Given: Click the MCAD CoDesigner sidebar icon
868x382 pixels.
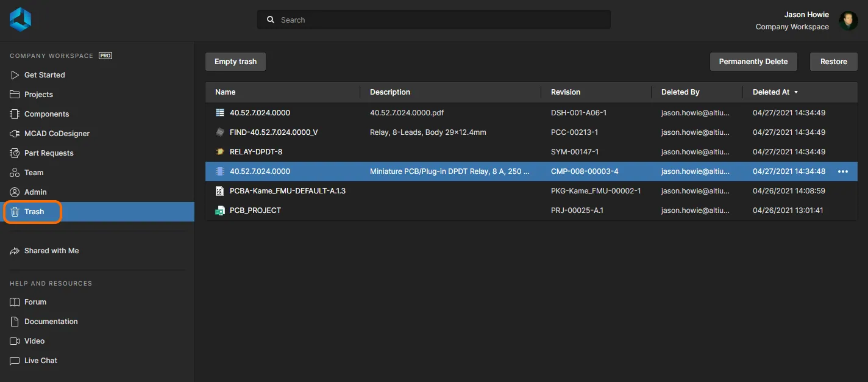Looking at the screenshot, I should pyautogui.click(x=15, y=134).
